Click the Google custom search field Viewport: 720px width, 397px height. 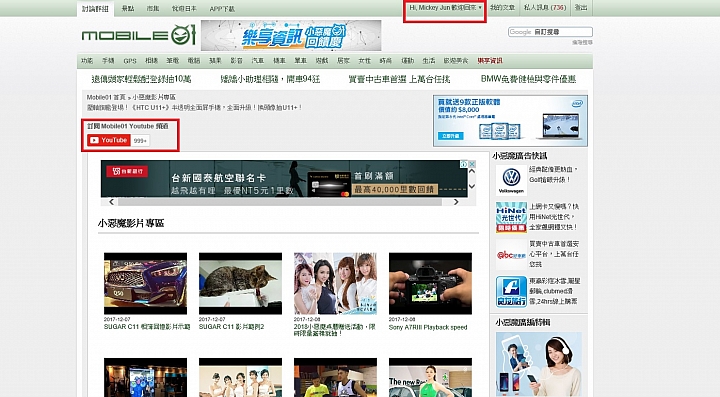click(x=550, y=32)
